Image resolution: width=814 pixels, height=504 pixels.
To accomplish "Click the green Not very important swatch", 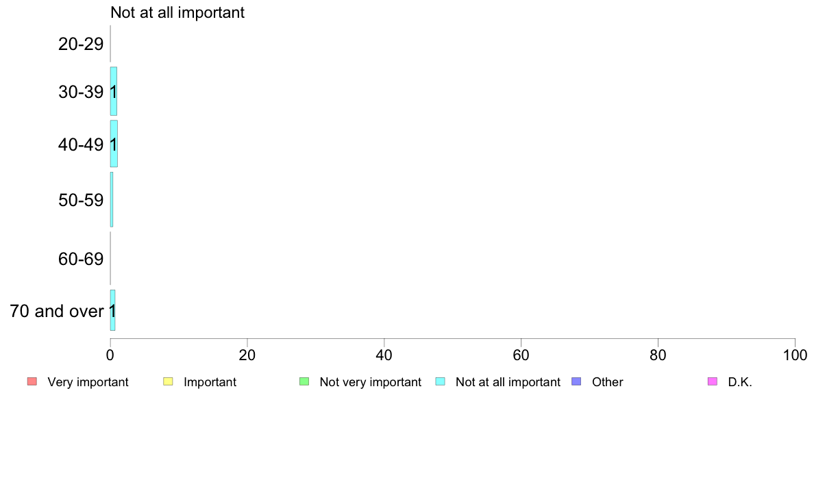I will pyautogui.click(x=304, y=381).
